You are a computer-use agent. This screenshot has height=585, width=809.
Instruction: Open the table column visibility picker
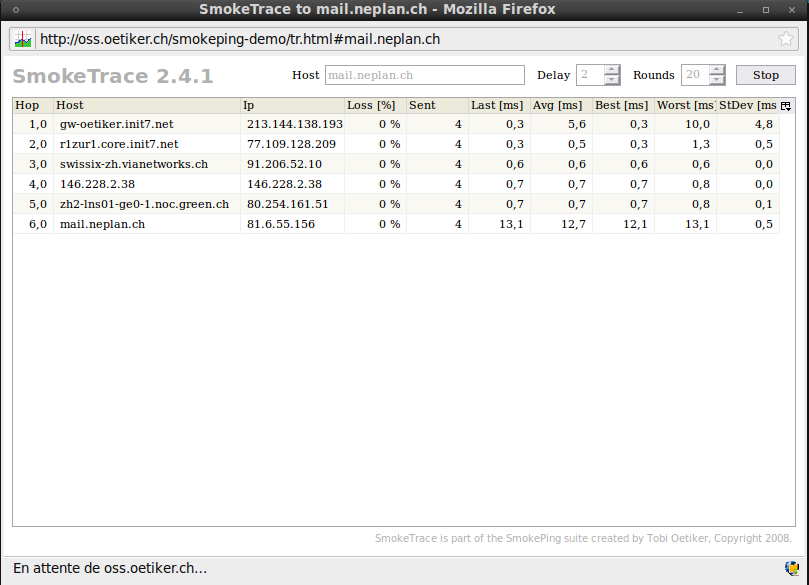pos(786,106)
